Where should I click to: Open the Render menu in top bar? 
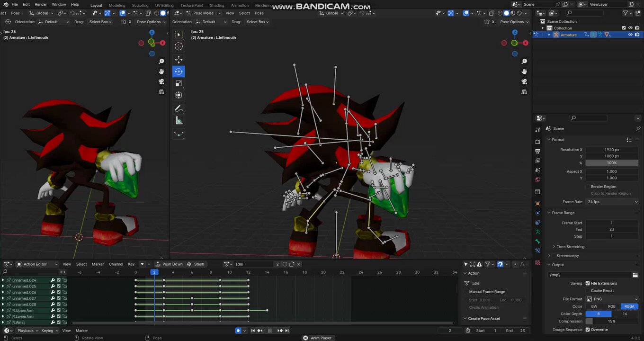[41, 4]
